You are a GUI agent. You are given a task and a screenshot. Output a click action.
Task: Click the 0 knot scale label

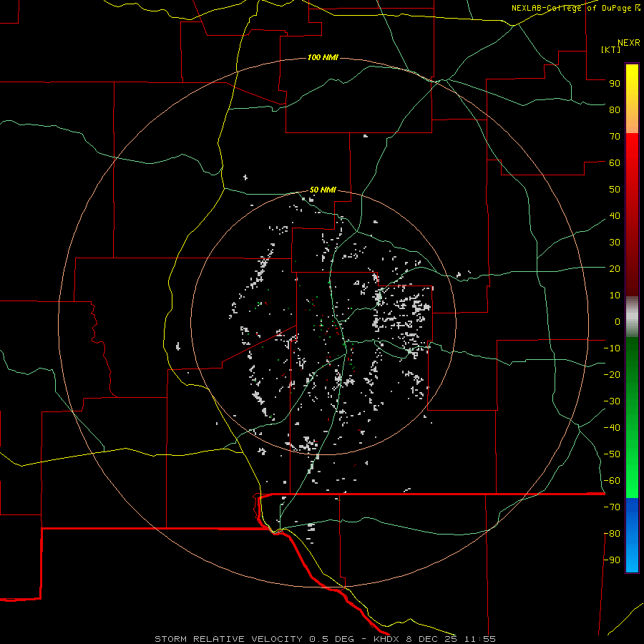tap(618, 321)
